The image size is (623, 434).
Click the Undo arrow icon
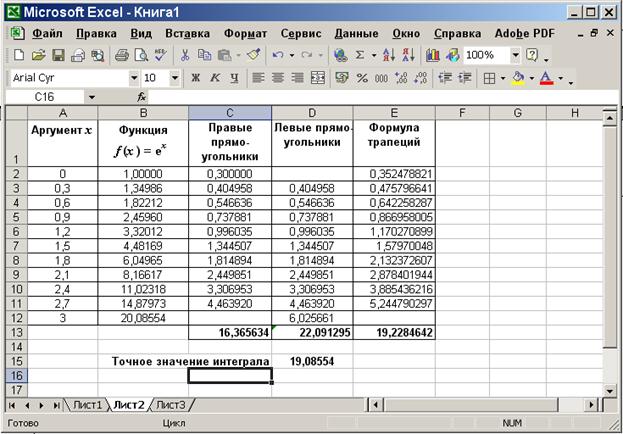(278, 55)
